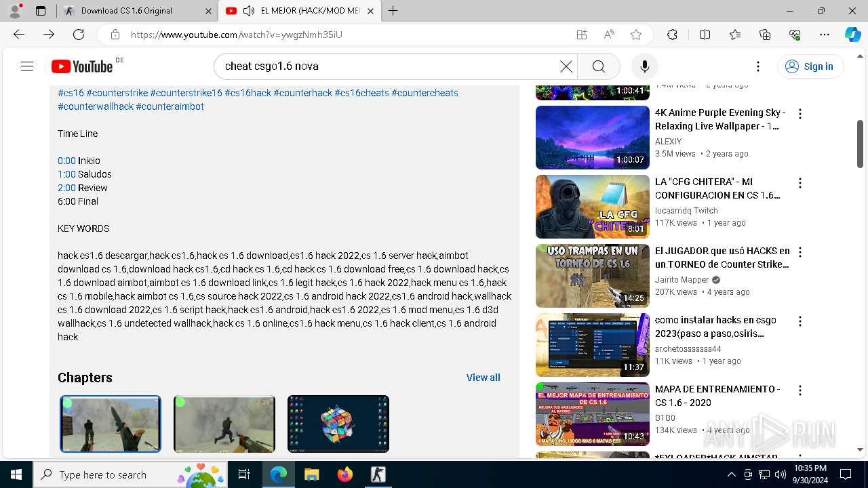
Task: Open the app available icon in address bar
Action: 582,35
